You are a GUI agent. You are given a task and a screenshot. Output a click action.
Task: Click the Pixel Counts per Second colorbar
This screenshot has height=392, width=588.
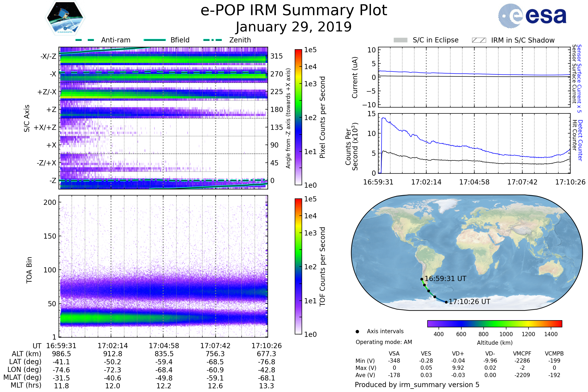(298, 117)
